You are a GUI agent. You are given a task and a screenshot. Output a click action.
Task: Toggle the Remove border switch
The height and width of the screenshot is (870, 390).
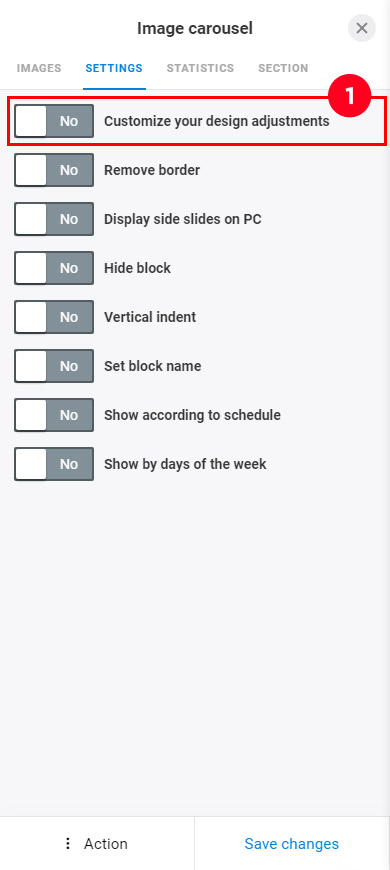[x=54, y=170]
